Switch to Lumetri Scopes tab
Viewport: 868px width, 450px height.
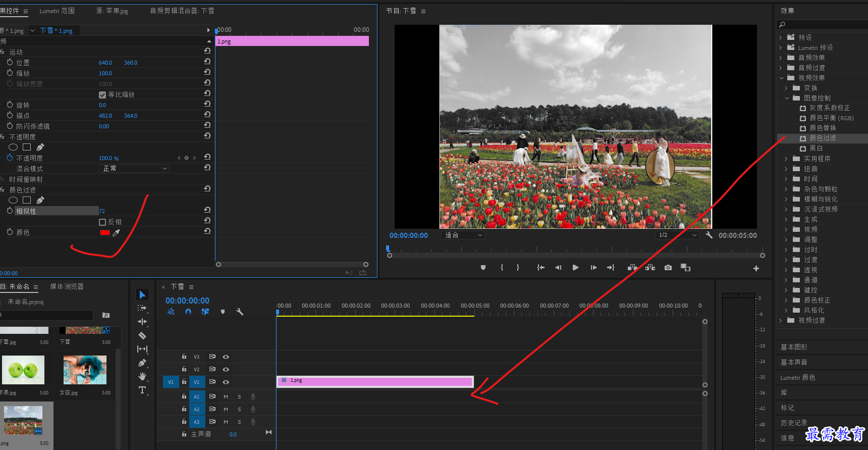pyautogui.click(x=57, y=11)
